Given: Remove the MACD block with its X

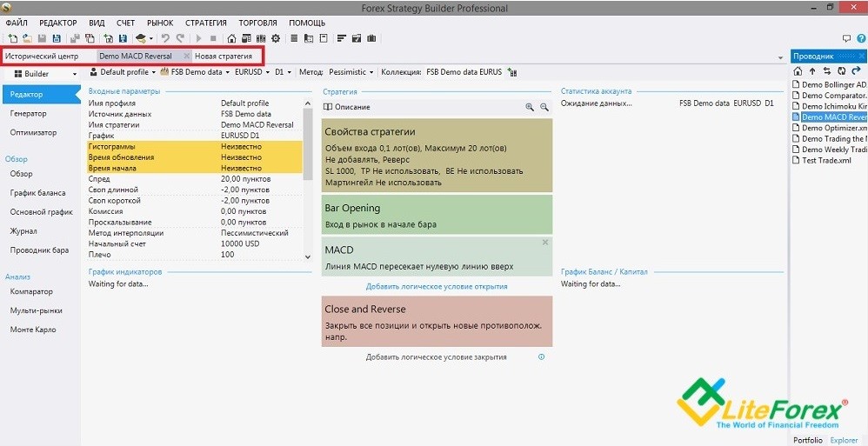Looking at the screenshot, I should pyautogui.click(x=545, y=243).
